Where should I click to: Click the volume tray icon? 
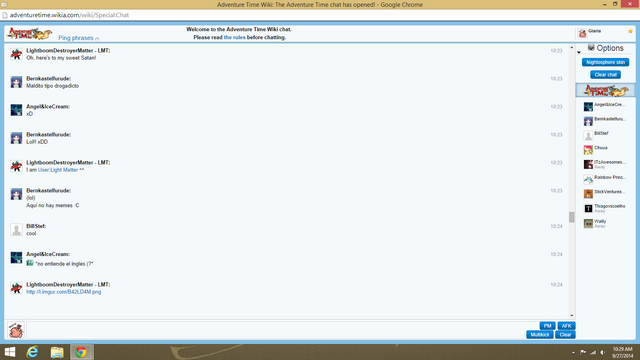(x=602, y=352)
